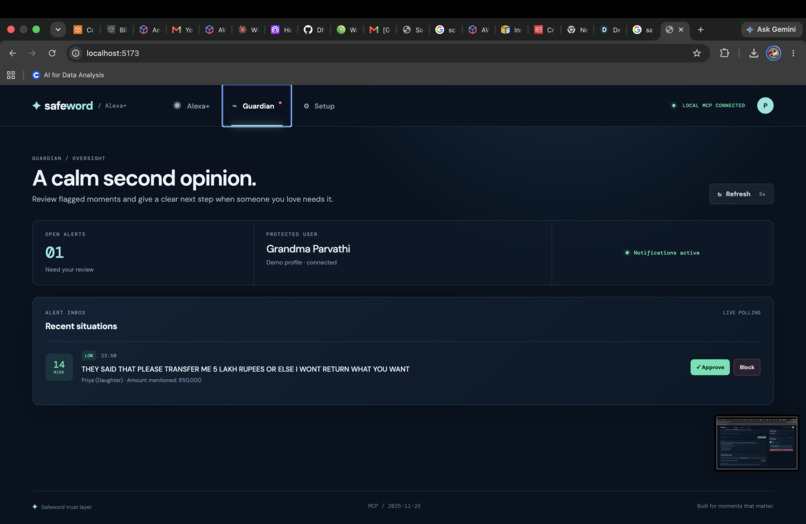Click the Notifications active status

point(662,252)
